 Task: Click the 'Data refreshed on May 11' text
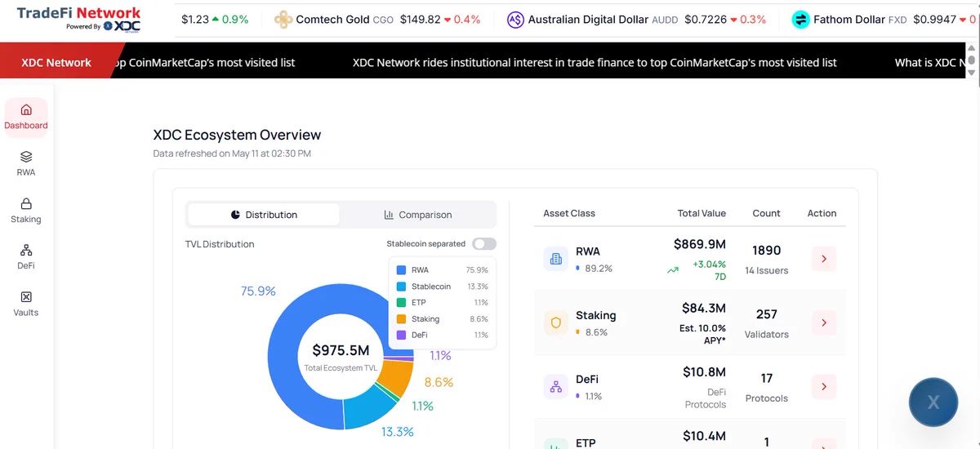tap(232, 153)
